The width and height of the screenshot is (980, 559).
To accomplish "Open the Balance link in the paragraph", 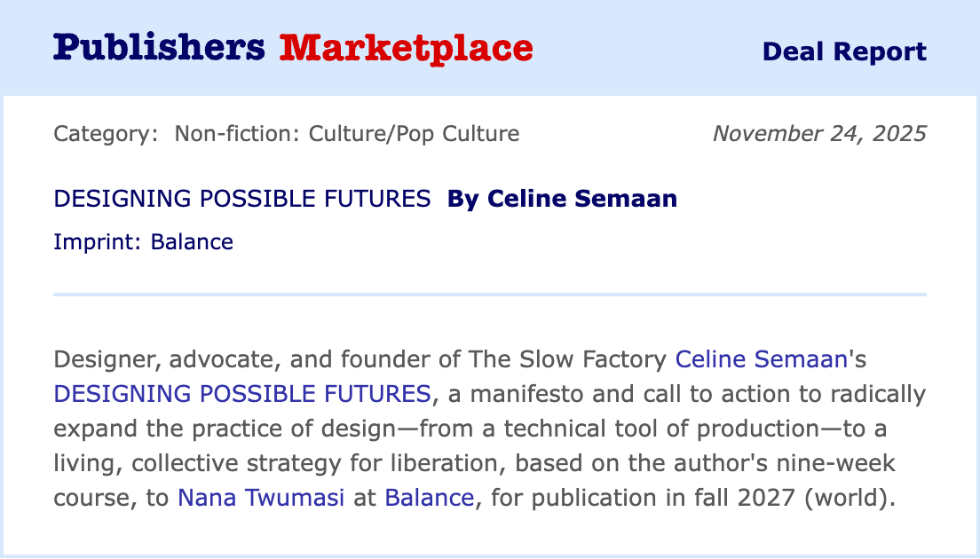I will pyautogui.click(x=429, y=497).
